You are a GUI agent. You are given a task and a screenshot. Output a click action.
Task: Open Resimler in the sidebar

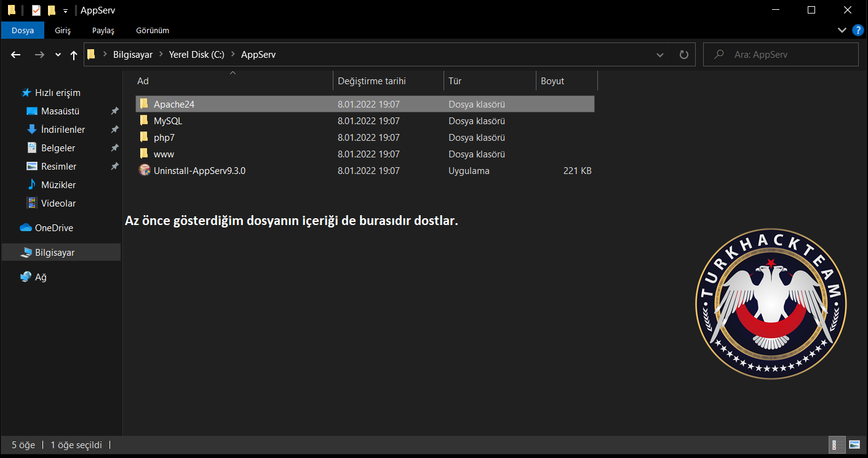click(58, 167)
